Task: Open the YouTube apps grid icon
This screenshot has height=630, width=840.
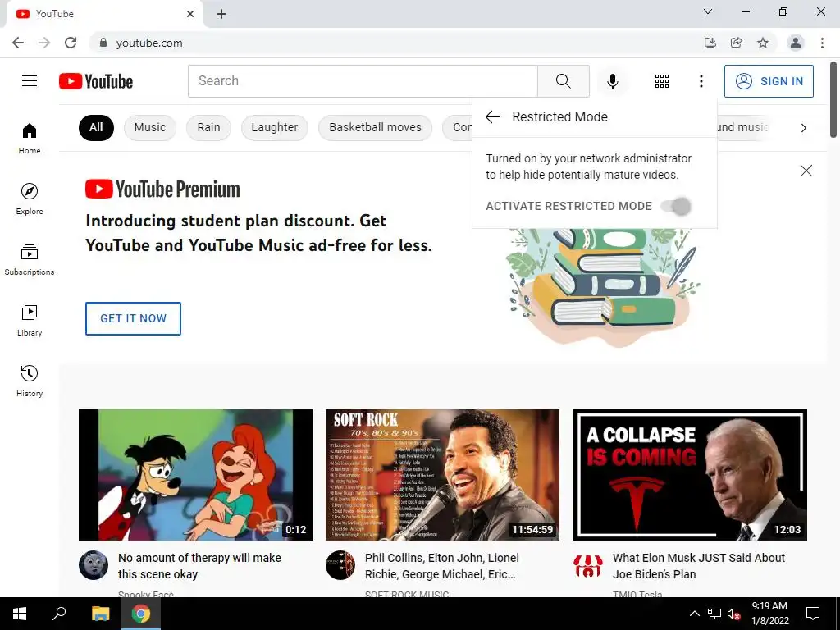Action: coord(662,81)
